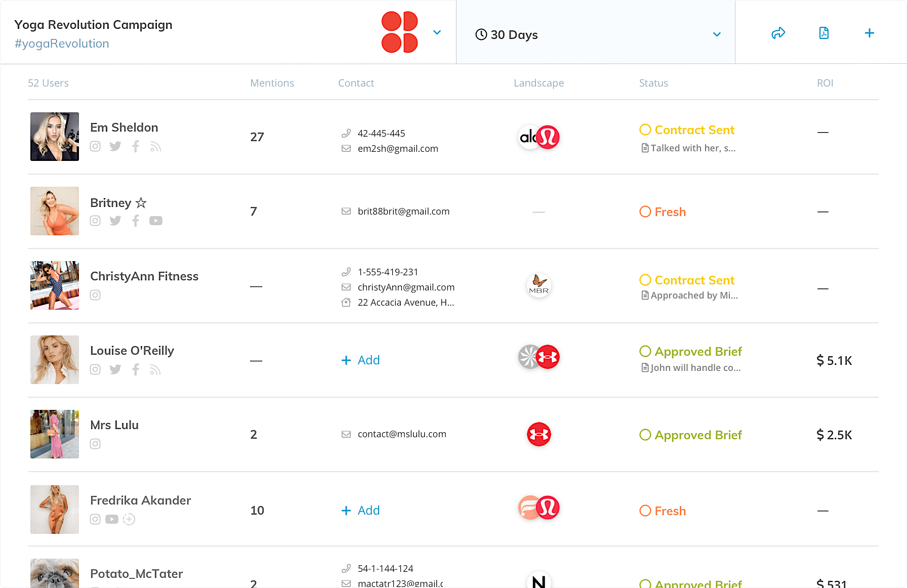Sort by Mentions column header
The image size is (907, 588).
click(x=272, y=83)
